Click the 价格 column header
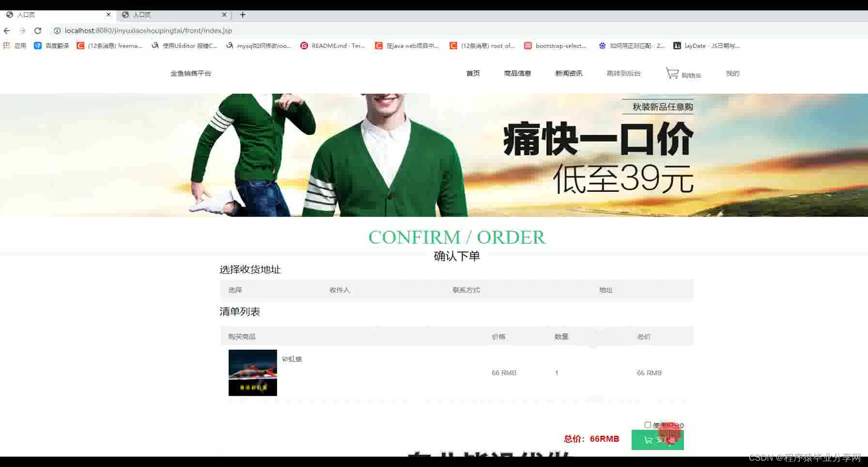868x467 pixels. (498, 336)
